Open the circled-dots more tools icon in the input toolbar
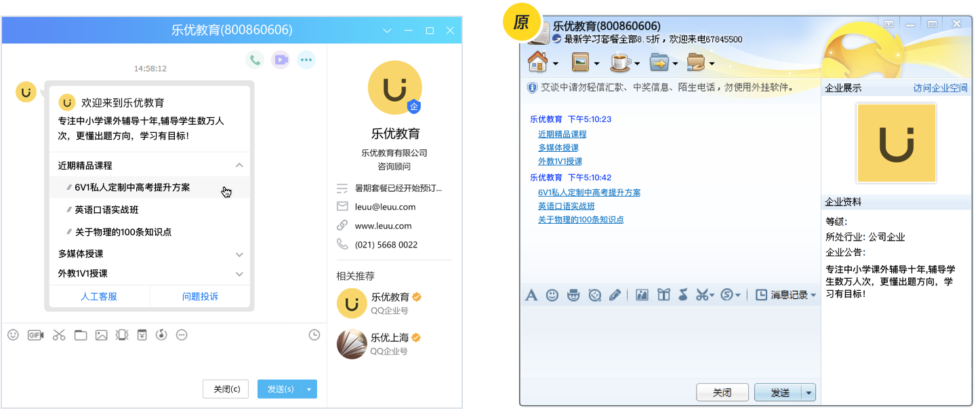The image size is (980, 419). click(x=182, y=334)
